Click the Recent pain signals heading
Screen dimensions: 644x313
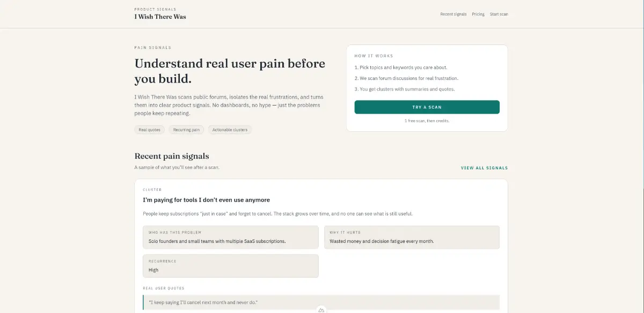(172, 156)
